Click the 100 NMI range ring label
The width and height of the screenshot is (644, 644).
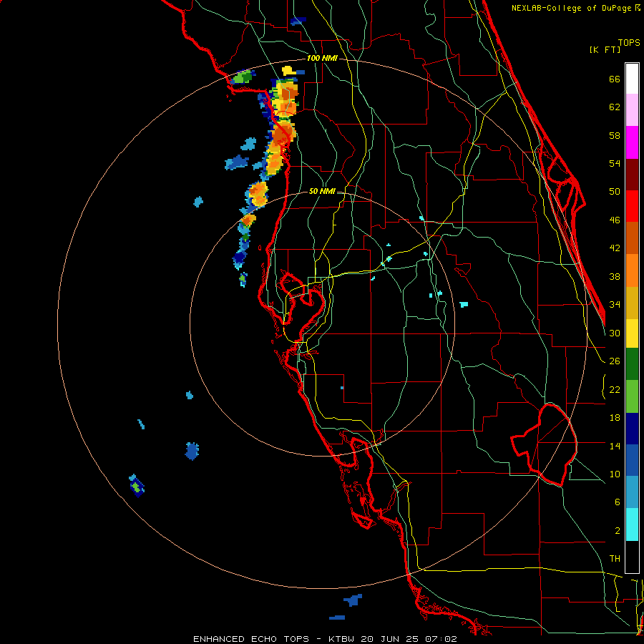click(322, 59)
